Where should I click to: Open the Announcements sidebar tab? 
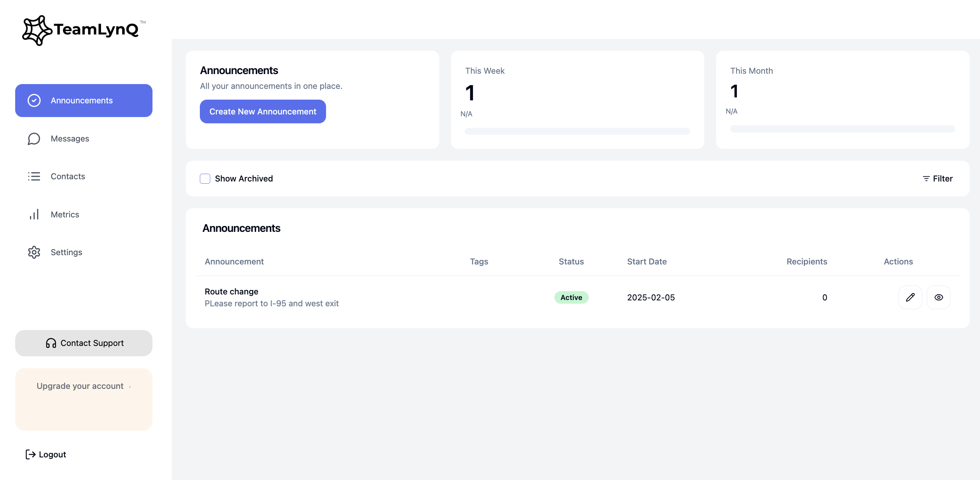[x=84, y=100]
